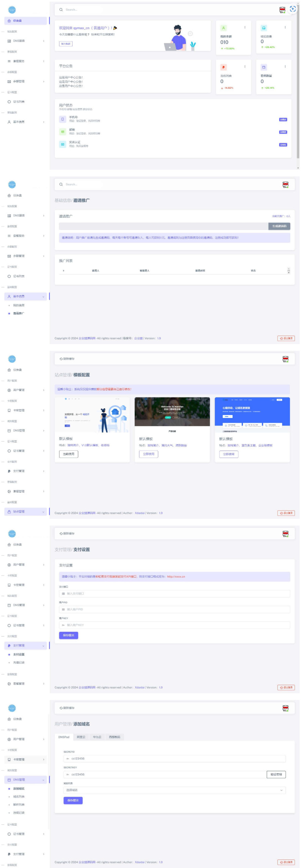
Task: Open 充值记录 submenu item
Action: pos(19,662)
